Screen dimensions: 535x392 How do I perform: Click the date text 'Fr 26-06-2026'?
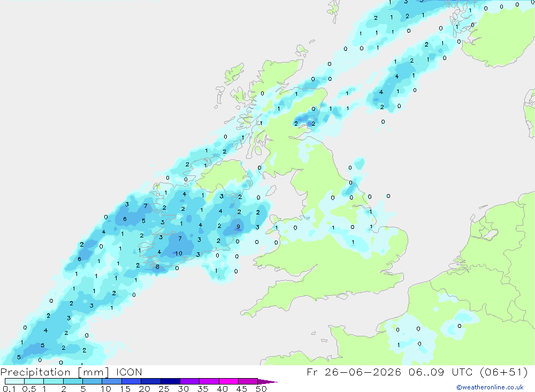[354, 372]
